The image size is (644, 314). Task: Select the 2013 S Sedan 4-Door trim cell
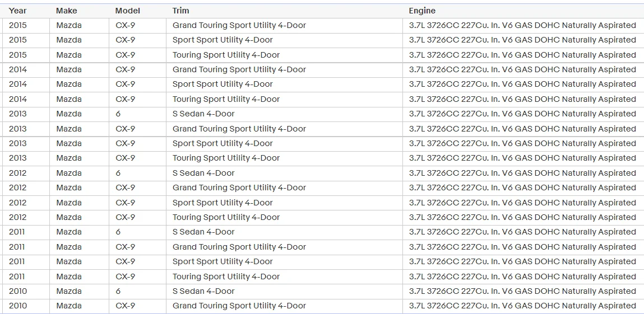pyautogui.click(x=203, y=114)
